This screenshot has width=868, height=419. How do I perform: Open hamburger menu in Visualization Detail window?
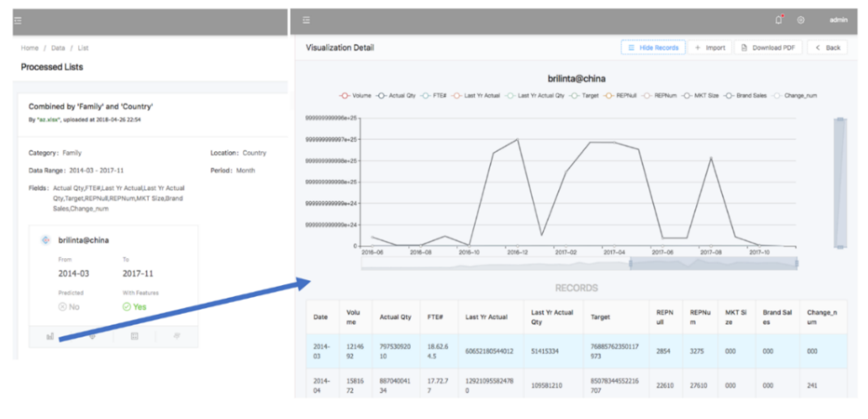coord(306,20)
